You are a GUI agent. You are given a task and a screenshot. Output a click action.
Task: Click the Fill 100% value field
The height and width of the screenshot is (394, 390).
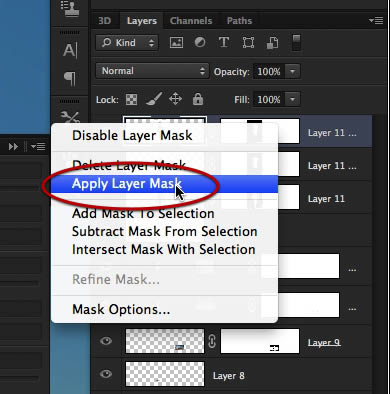click(x=269, y=99)
